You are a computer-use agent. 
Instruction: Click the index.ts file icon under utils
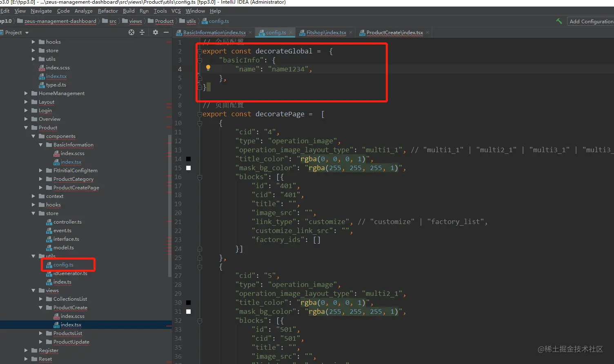(49, 282)
